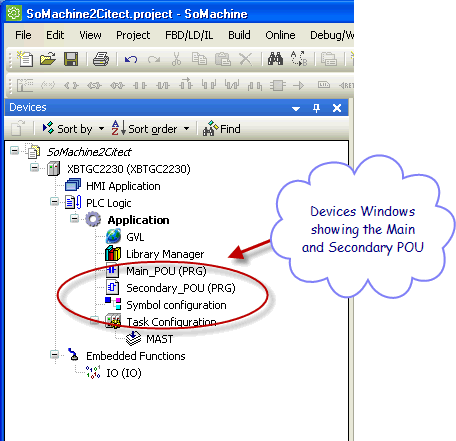The width and height of the screenshot is (456, 441).
Task: Open the View menu
Action: click(90, 35)
